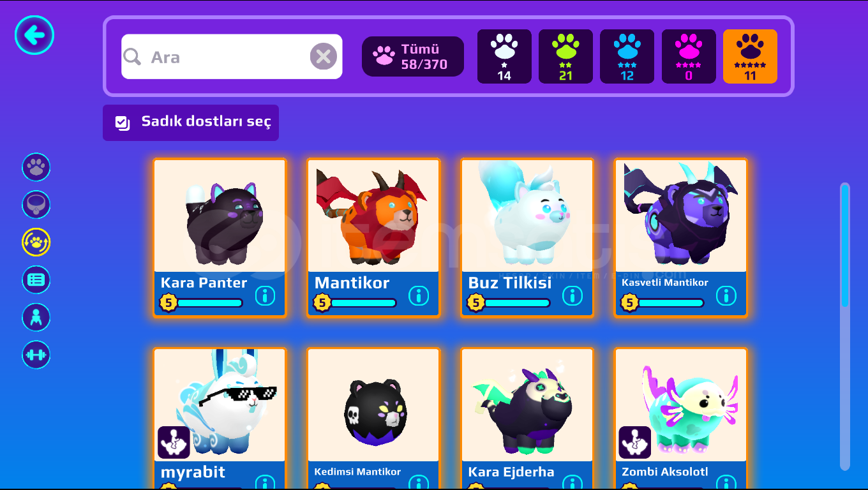Filter by three-star blue paw pets
Screen dimensions: 868x490
[x=627, y=56]
